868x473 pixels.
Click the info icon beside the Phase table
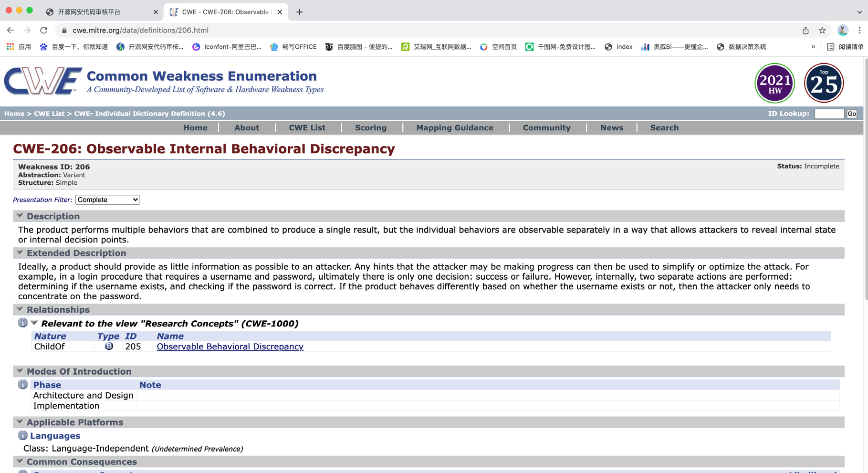pos(22,384)
